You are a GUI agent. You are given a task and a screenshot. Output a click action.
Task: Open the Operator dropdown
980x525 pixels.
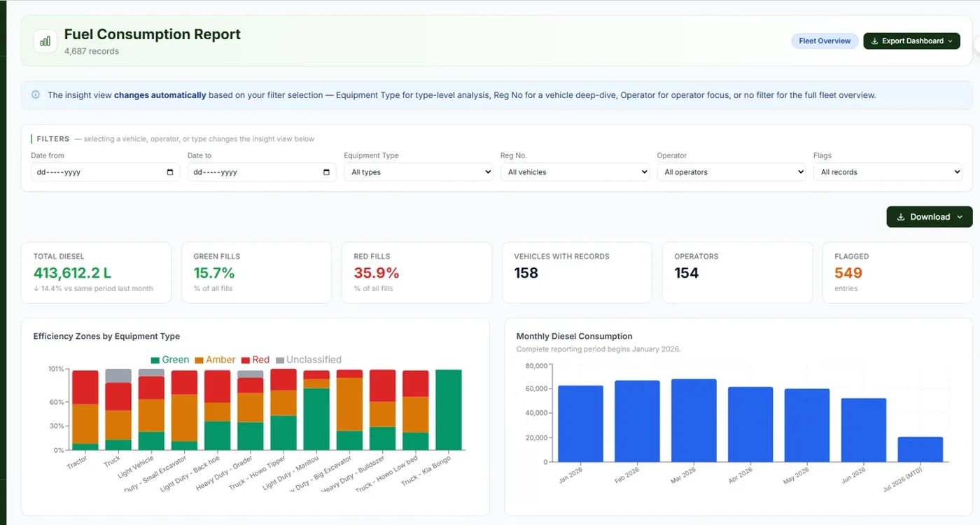click(x=731, y=172)
